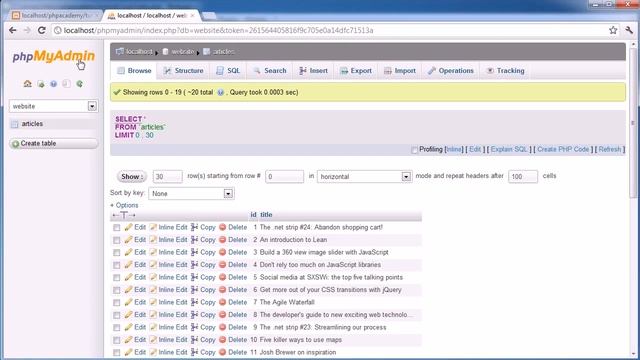Click Inline Edit icon for row 9
This screenshot has width=640, height=360.
point(153,327)
